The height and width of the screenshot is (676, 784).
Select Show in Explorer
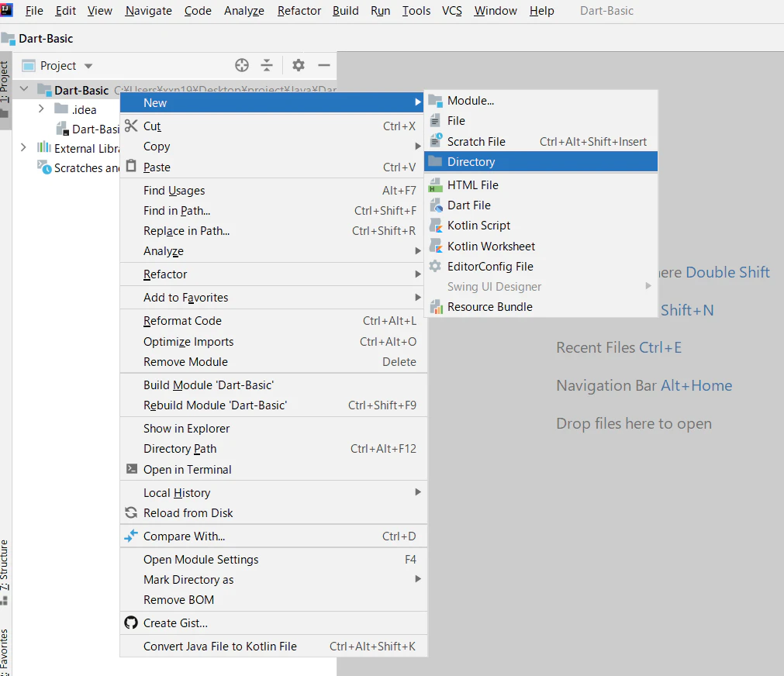pos(273,429)
